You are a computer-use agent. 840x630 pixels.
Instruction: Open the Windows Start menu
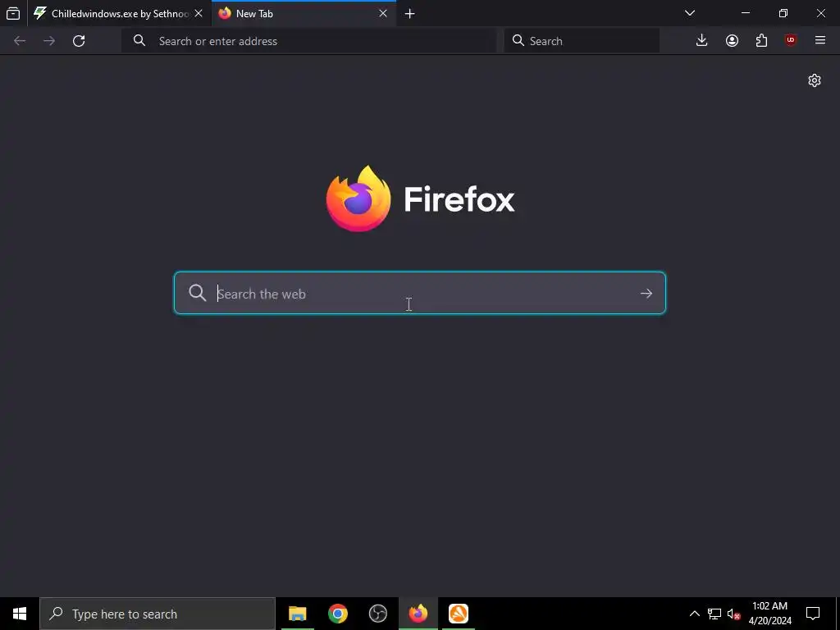pyautogui.click(x=20, y=614)
